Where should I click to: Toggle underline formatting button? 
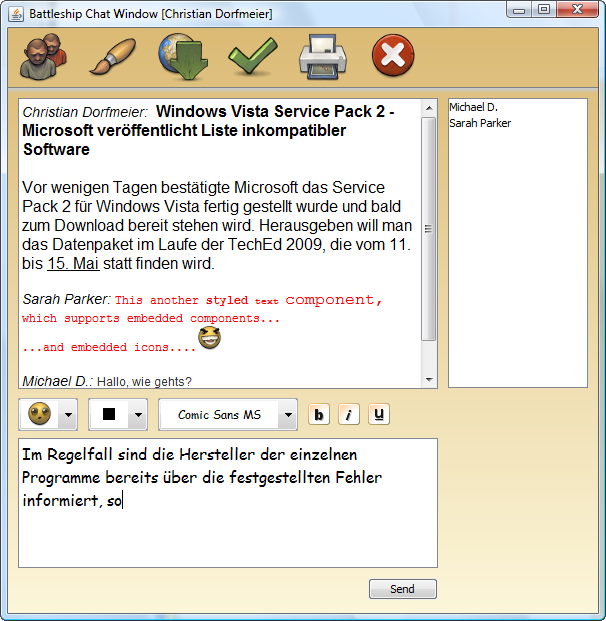click(x=379, y=414)
